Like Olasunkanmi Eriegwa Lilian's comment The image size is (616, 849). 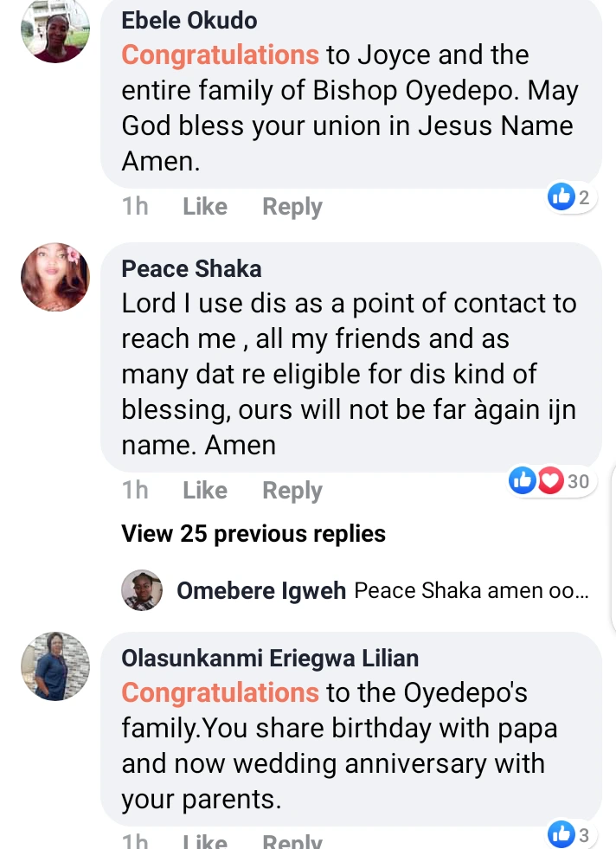coord(205,841)
